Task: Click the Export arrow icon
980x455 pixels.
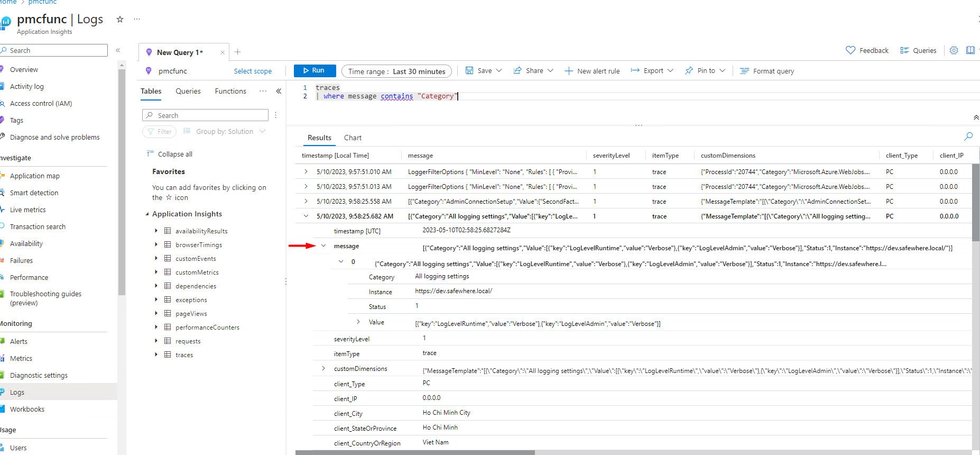Action: tap(635, 70)
